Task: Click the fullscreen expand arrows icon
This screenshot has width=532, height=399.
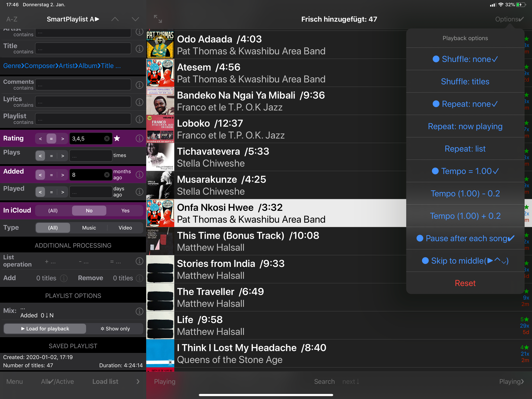Action: coord(158,19)
